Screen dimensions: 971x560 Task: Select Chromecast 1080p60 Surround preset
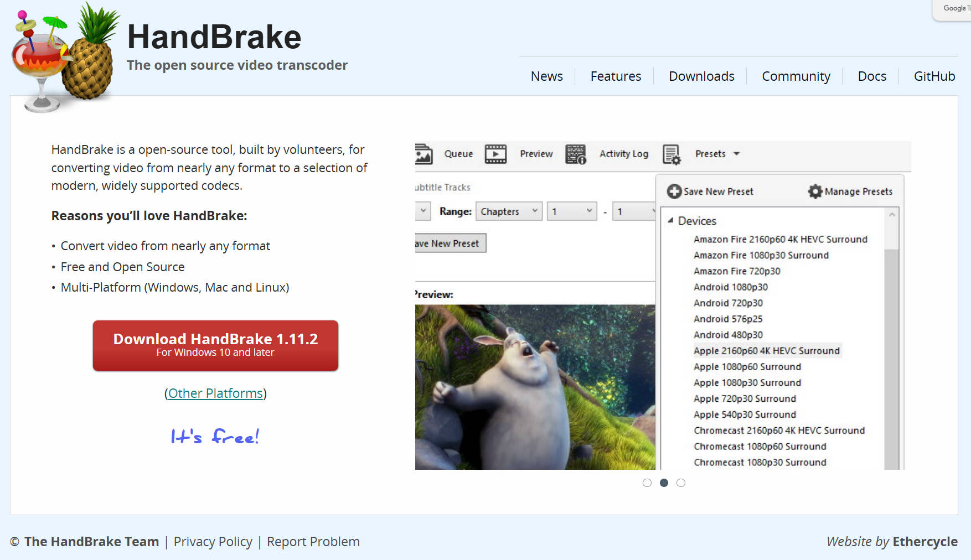pos(760,447)
